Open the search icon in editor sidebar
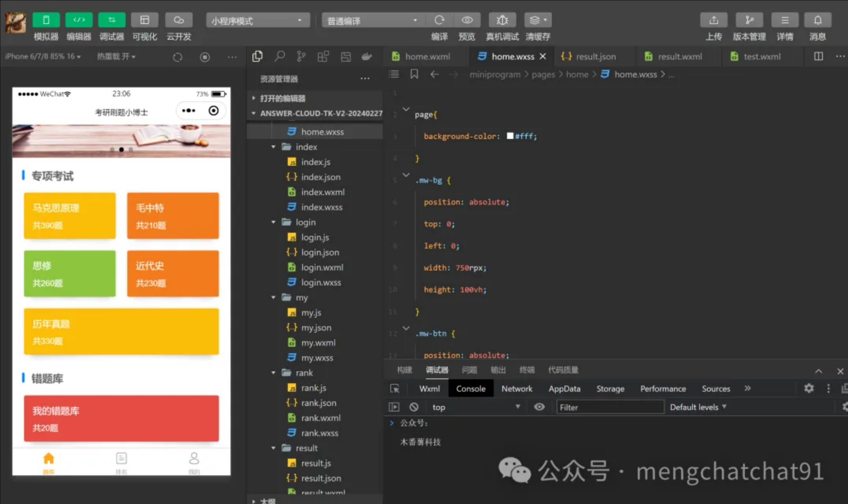848x504 pixels. 279,57
